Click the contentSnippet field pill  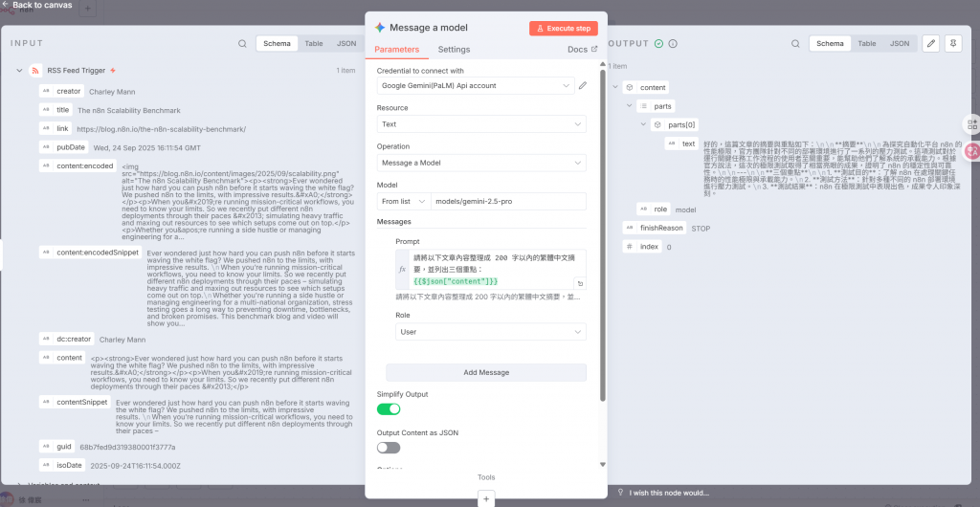(x=75, y=402)
